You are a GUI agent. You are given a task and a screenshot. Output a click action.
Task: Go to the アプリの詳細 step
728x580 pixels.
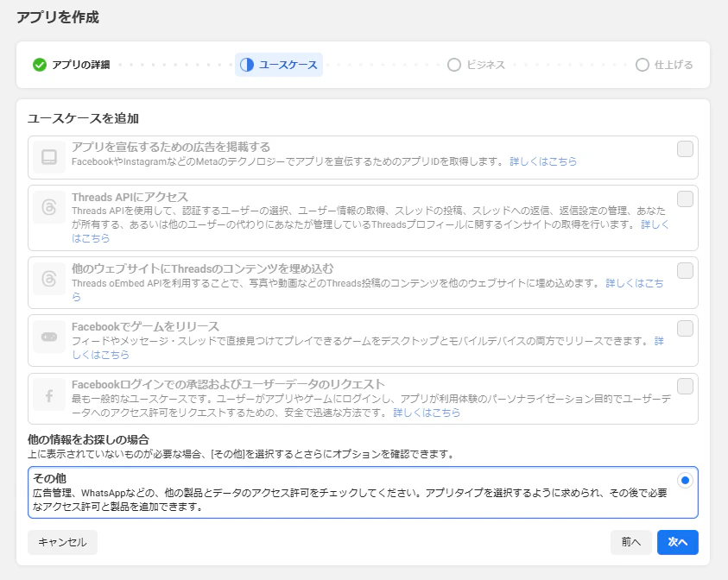click(x=72, y=65)
